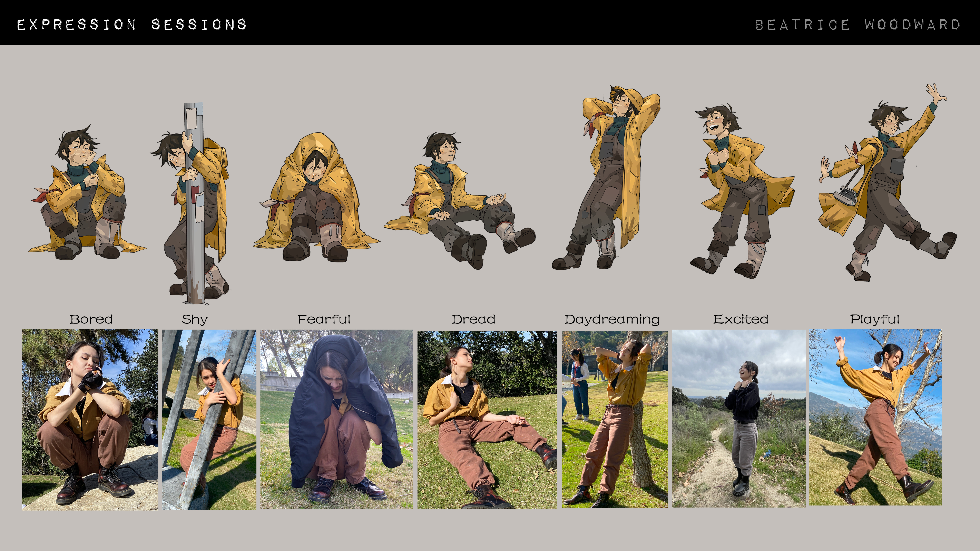Click the Fearful caption label

coord(323,319)
